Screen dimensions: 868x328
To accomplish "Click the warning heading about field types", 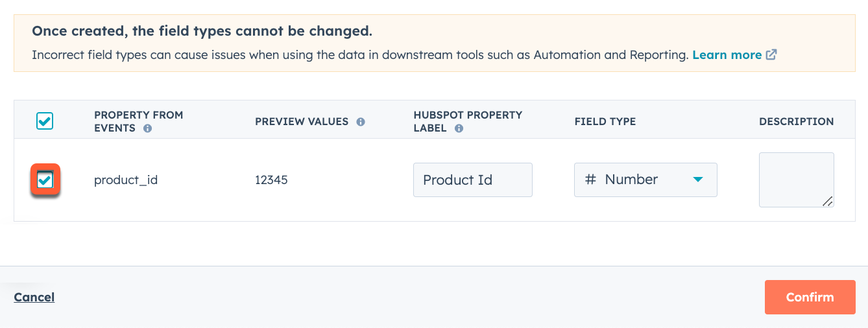I will click(x=202, y=31).
